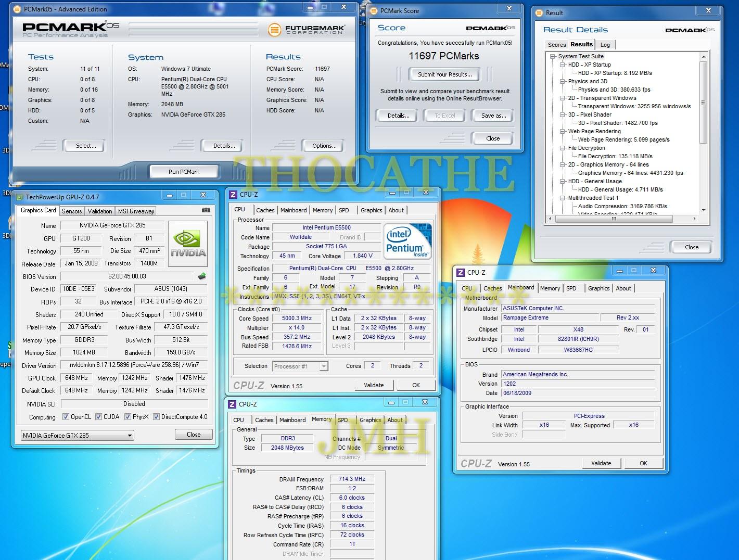Click the Options... button under Results

324,146
